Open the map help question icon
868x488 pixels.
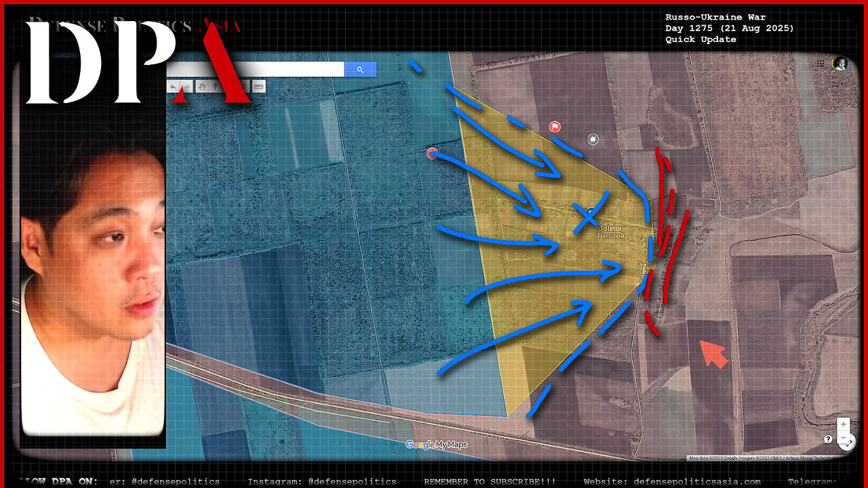click(828, 439)
